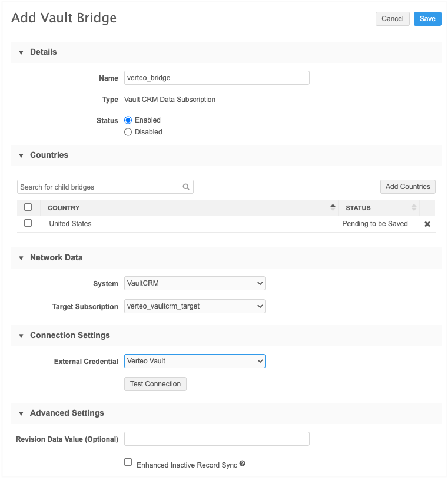Sort by the Country column arrows

(333, 207)
